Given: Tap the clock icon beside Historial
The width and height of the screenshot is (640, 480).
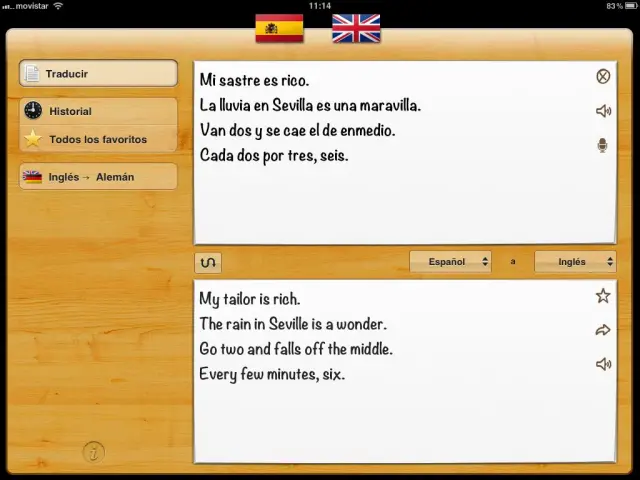Looking at the screenshot, I should 34,111.
